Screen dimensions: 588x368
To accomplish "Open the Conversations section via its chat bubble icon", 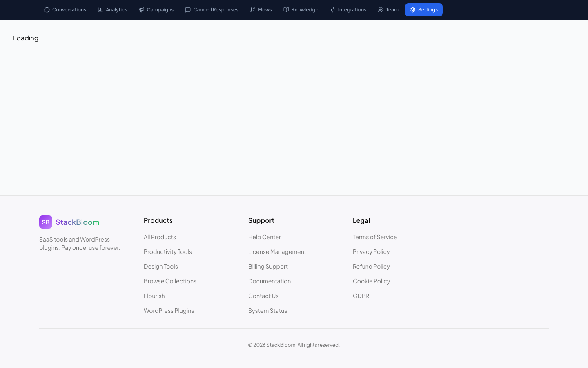I will click(47, 10).
